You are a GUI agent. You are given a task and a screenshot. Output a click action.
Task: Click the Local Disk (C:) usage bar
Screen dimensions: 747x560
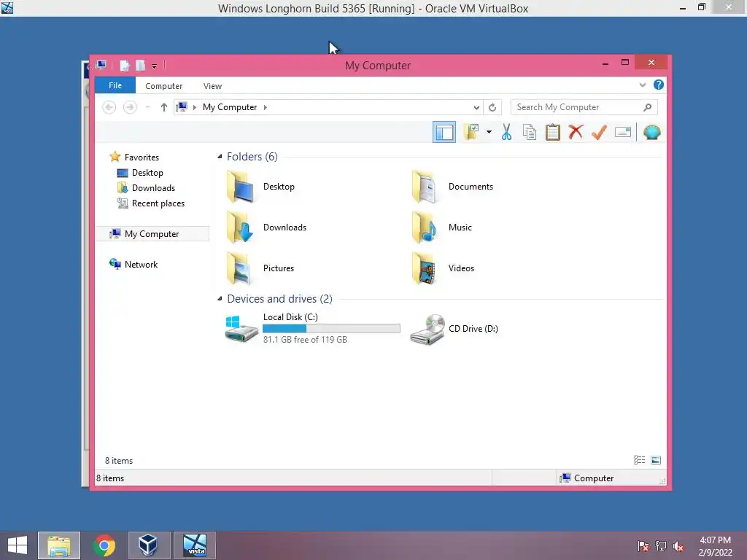331,328
